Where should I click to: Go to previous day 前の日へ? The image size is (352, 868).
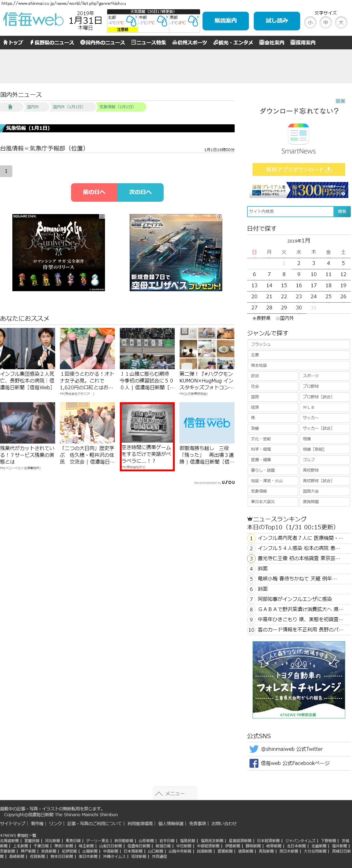[94, 192]
